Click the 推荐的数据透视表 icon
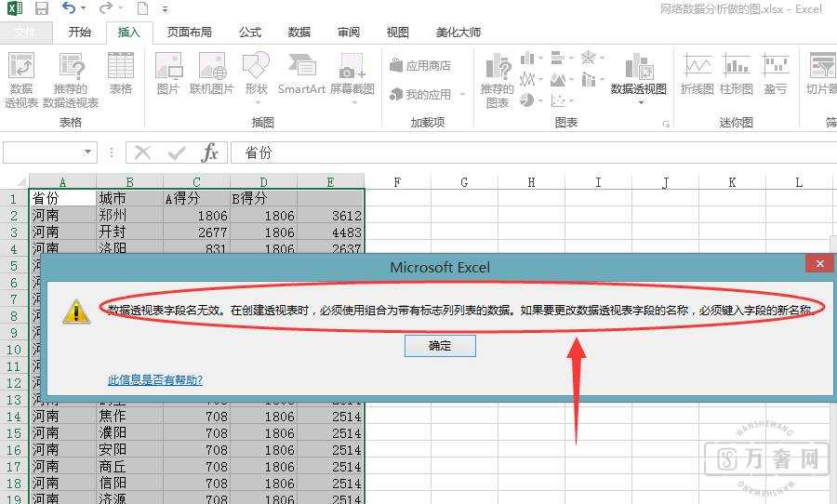The width and height of the screenshot is (837, 504). pos(71,80)
